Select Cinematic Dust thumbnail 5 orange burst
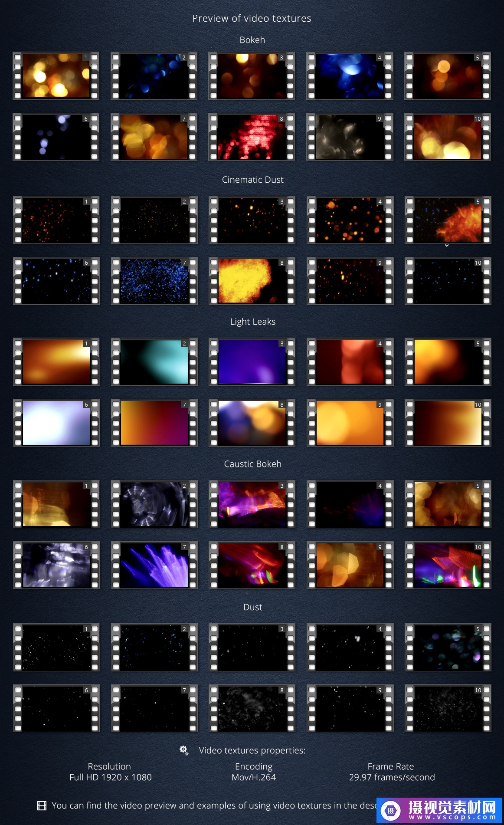The image size is (504, 825). 448,220
